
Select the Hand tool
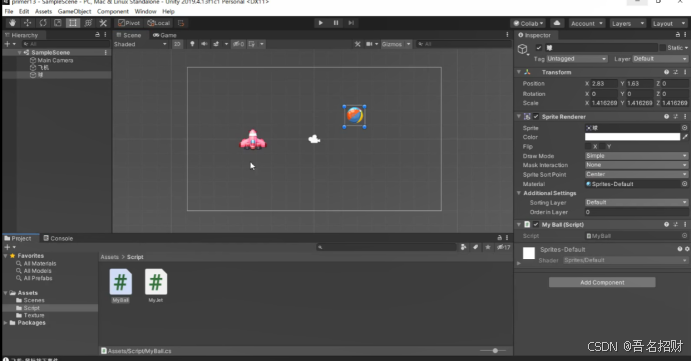click(12, 23)
